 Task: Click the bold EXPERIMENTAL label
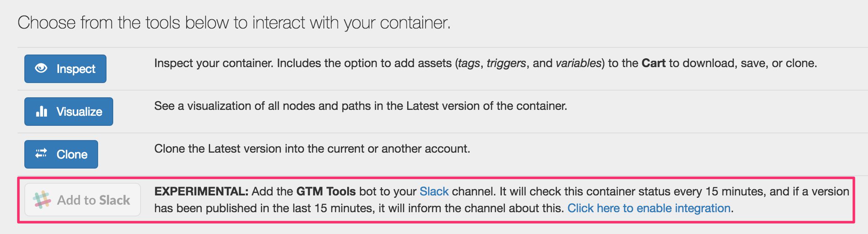click(201, 192)
